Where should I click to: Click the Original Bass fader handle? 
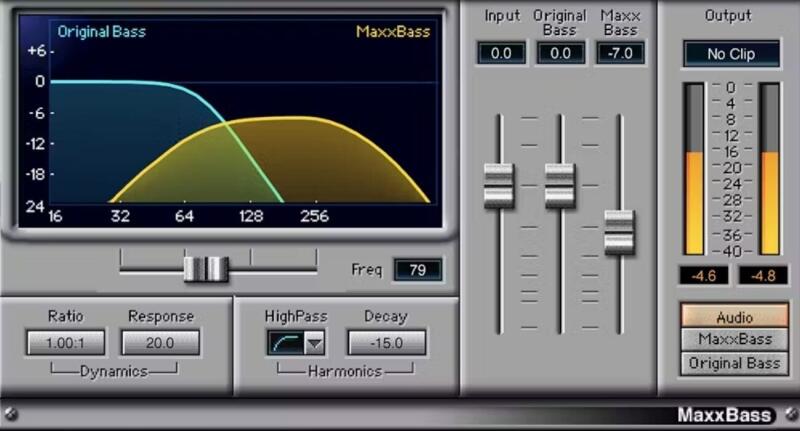click(x=560, y=185)
